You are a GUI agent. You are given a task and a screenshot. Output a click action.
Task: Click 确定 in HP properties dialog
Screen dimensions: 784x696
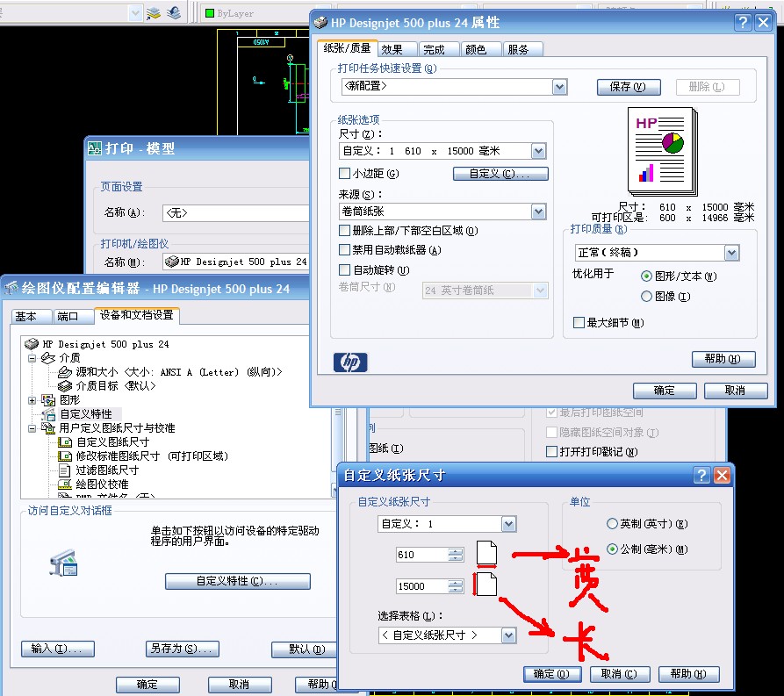coord(665,391)
